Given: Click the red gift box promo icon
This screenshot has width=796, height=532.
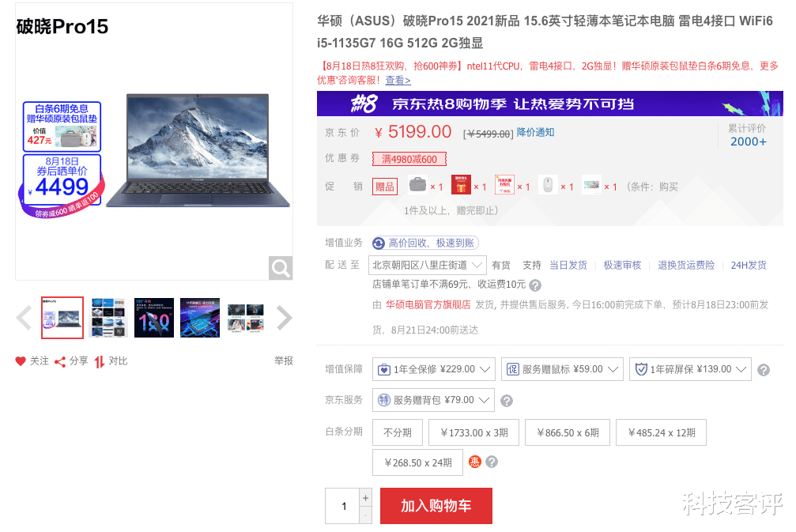Looking at the screenshot, I should pyautogui.click(x=461, y=185).
